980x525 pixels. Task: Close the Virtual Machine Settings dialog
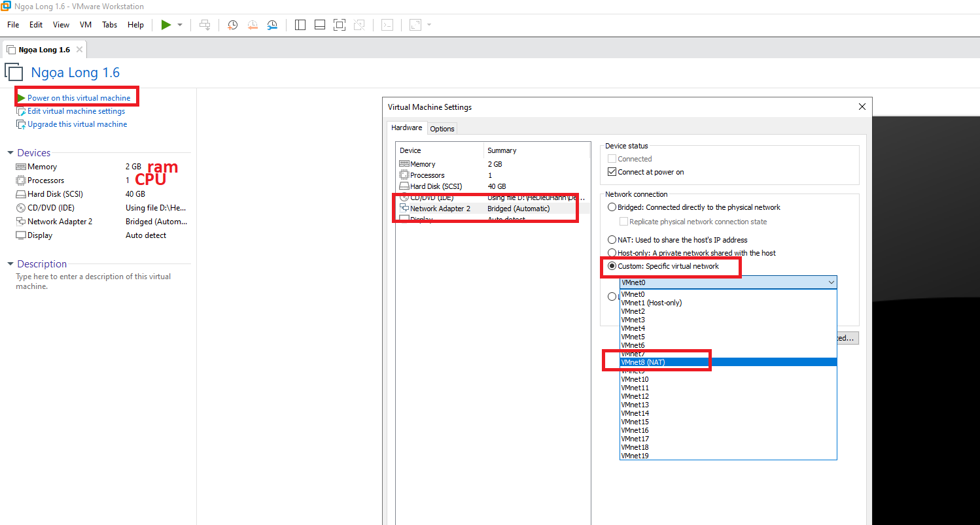tap(862, 107)
